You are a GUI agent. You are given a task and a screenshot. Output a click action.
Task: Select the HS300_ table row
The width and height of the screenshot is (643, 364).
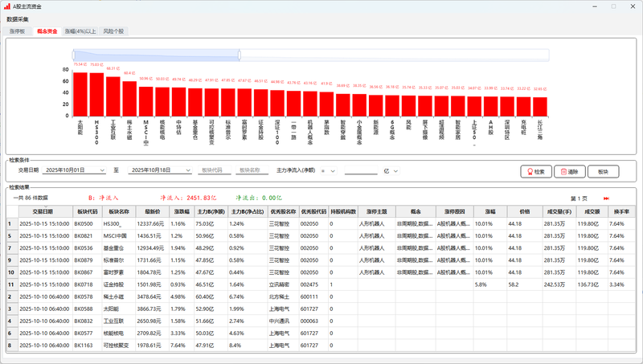(x=113, y=223)
